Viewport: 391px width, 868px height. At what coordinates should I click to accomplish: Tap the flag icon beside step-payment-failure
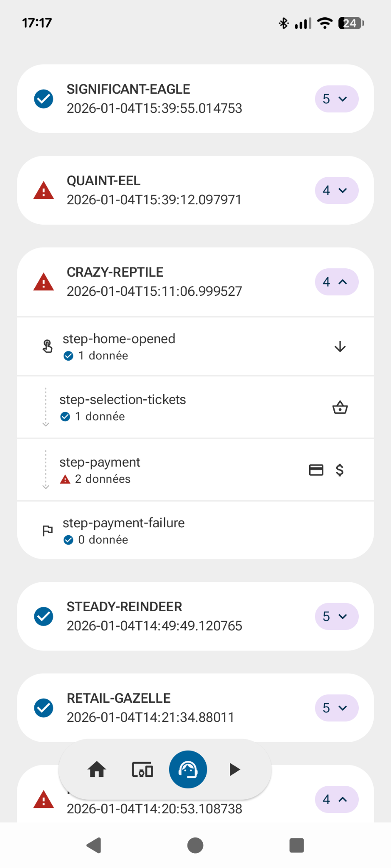click(x=47, y=531)
